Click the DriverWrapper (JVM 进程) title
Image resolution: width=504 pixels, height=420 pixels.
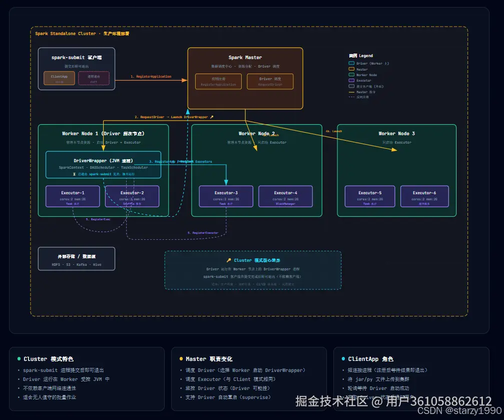(103, 161)
